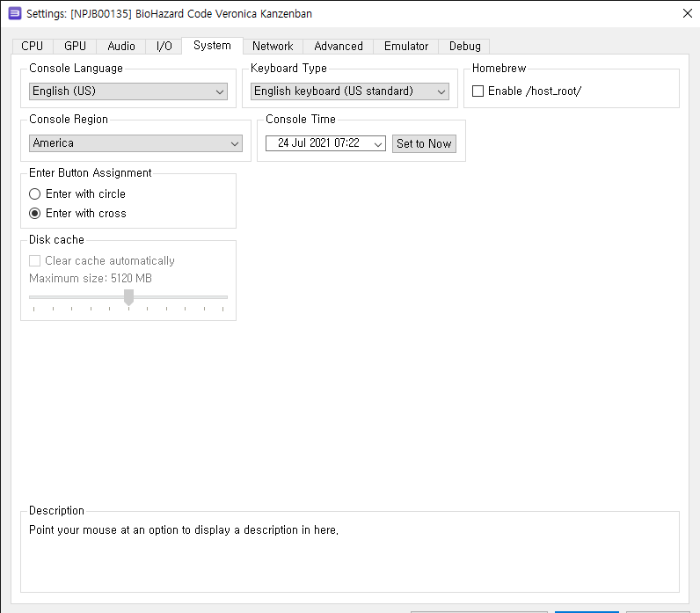Click the RPCS3 settings window icon

tap(15, 13)
